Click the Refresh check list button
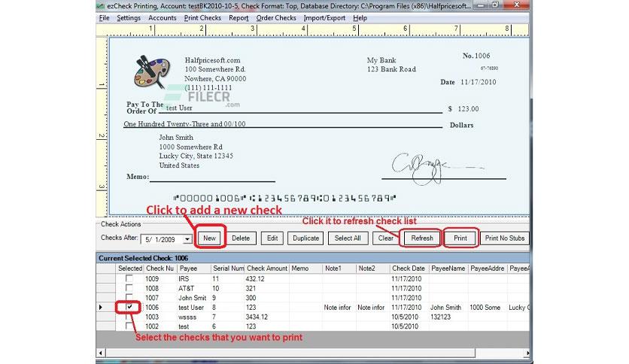The height and width of the screenshot is (364, 629). (x=422, y=238)
